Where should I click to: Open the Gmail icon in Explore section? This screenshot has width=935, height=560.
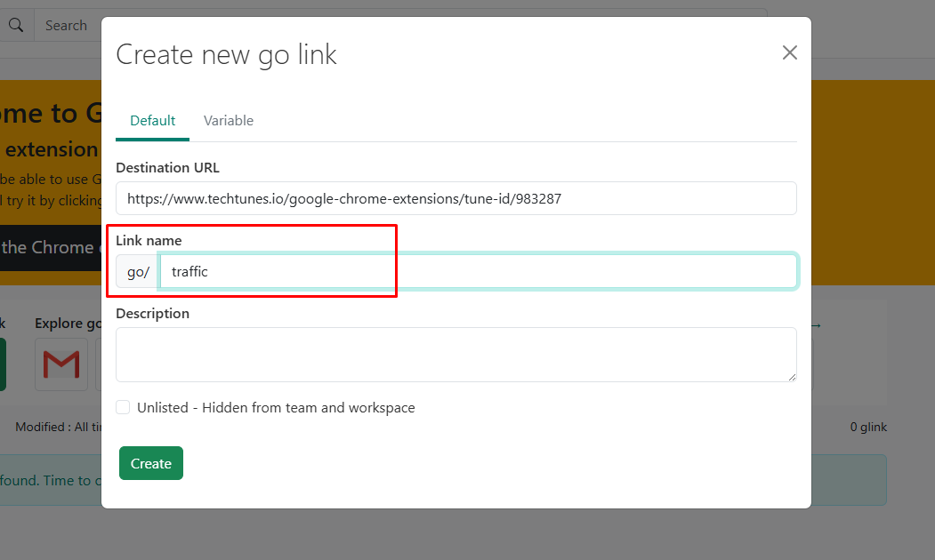(61, 364)
